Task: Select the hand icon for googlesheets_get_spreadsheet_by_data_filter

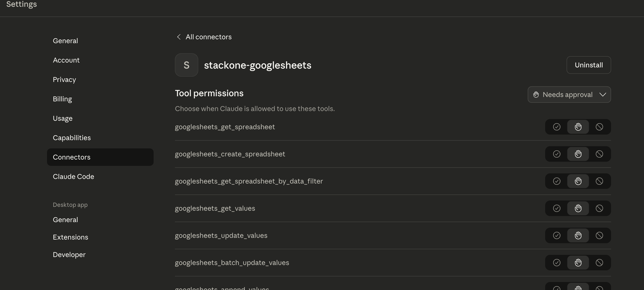Action: (578, 181)
